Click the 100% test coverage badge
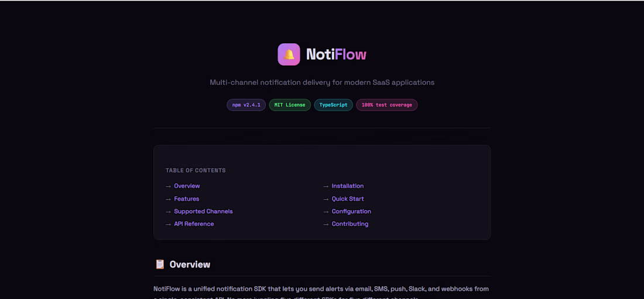Viewport: 644px width, 299px height. click(386, 105)
